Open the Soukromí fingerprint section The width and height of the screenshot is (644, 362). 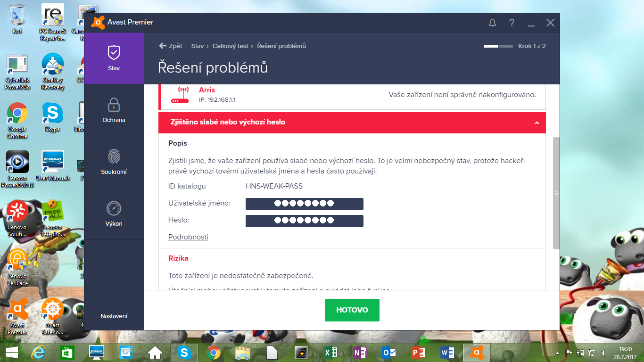114,162
